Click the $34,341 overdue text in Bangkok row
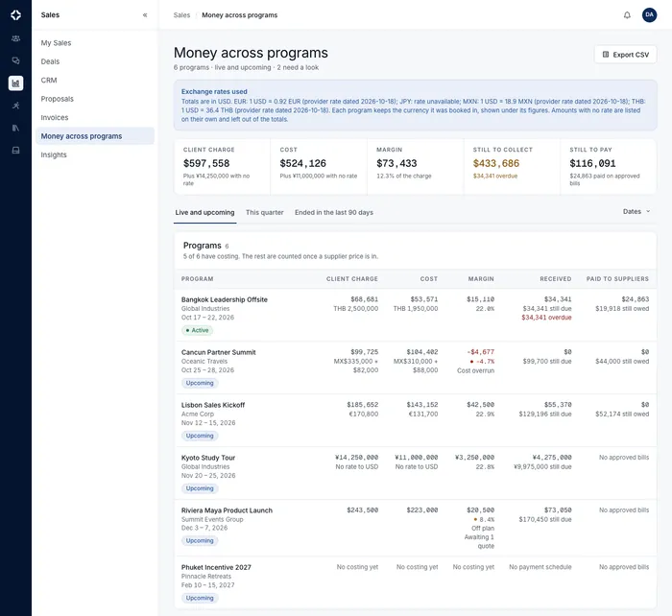This screenshot has width=672, height=616. (x=546, y=318)
